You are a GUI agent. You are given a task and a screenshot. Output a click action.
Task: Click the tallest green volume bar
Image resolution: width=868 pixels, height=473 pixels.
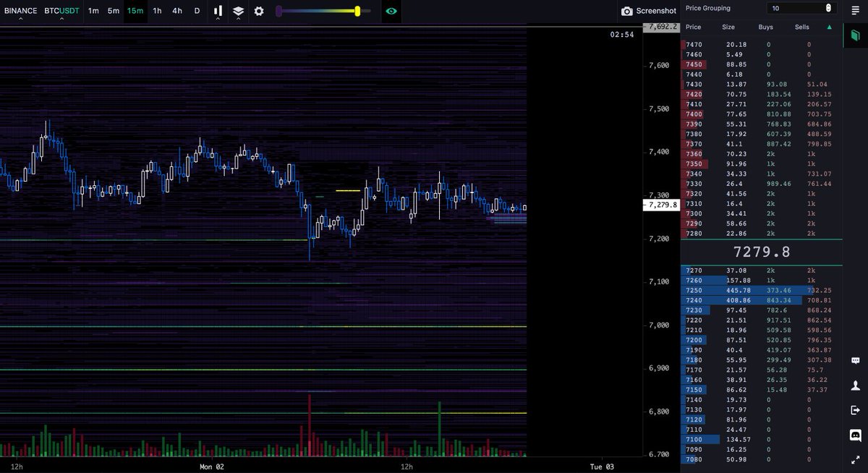(439, 428)
